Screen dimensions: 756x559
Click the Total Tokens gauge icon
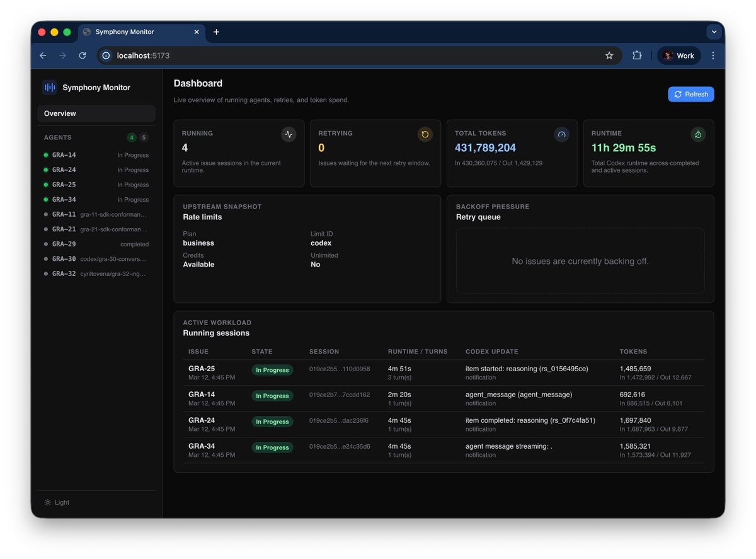click(562, 134)
